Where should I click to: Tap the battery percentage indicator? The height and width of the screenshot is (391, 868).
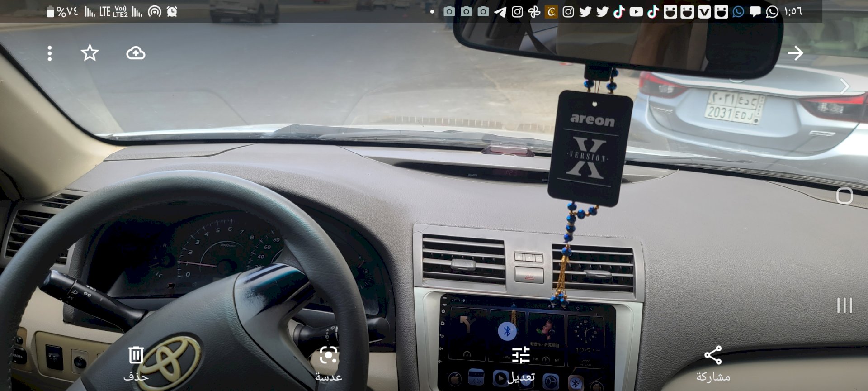point(63,12)
